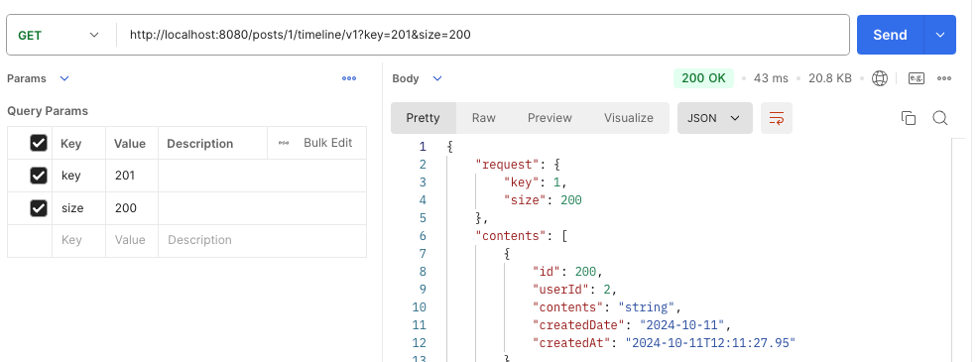This screenshot has height=362, width=980.
Task: Expand the JSON format dropdown
Action: click(x=714, y=118)
